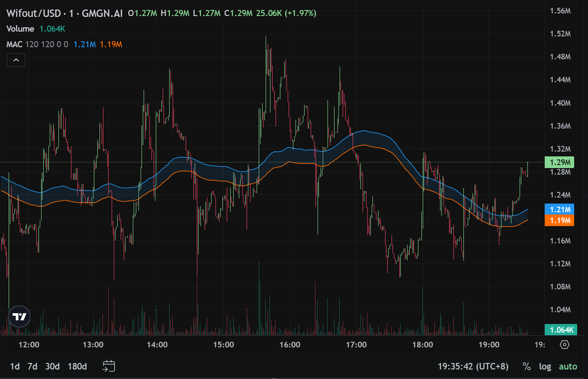The width and height of the screenshot is (588, 379).
Task: Click the 15:00 time axis label
Action: (x=224, y=345)
